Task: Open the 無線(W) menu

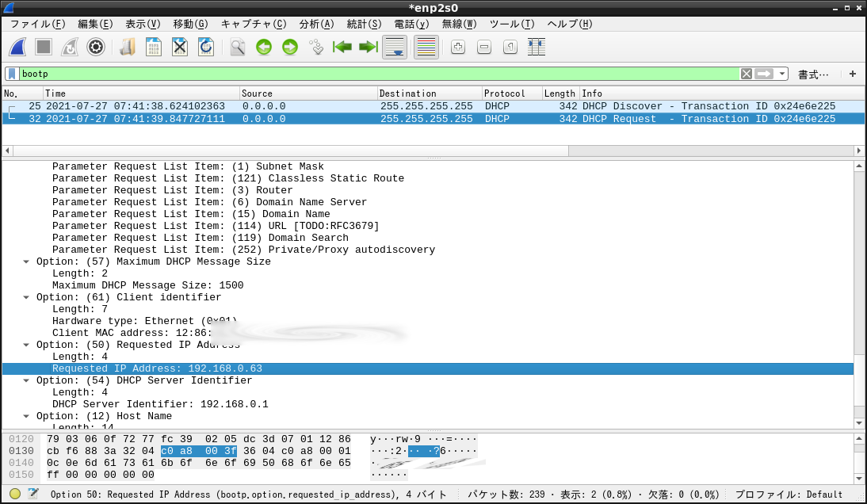Action: 459,24
